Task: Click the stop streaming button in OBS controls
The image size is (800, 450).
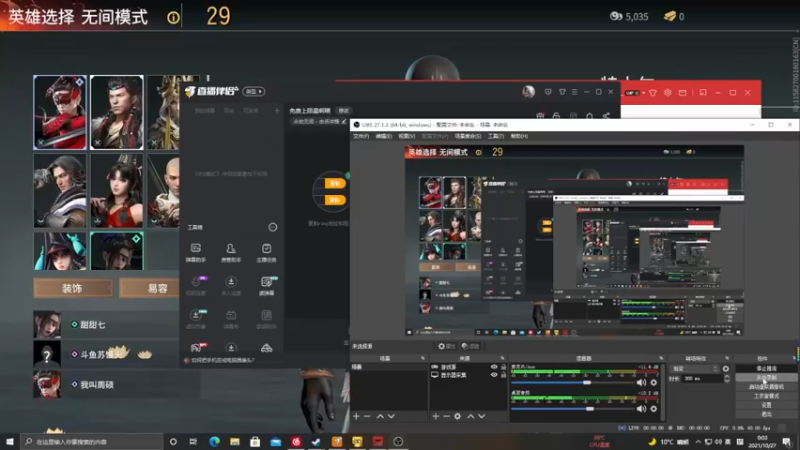Action: tap(766, 368)
